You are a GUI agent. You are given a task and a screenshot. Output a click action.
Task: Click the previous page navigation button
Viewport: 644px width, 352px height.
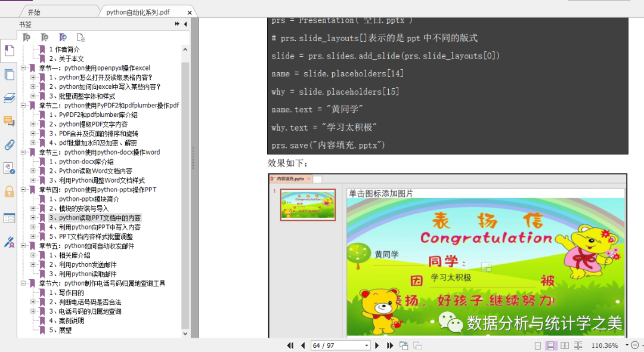[x=302, y=345]
